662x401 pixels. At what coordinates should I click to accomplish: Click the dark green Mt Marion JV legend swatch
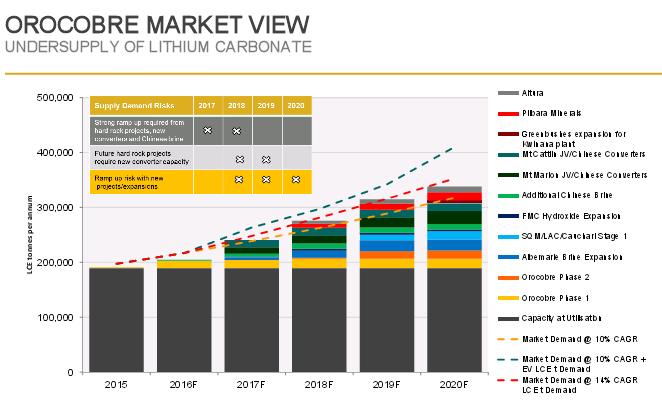[508, 175]
